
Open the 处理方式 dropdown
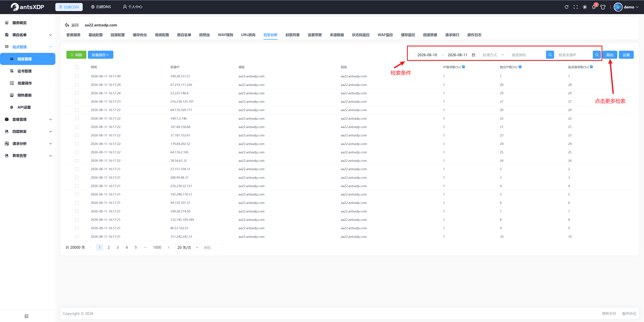coord(493,55)
